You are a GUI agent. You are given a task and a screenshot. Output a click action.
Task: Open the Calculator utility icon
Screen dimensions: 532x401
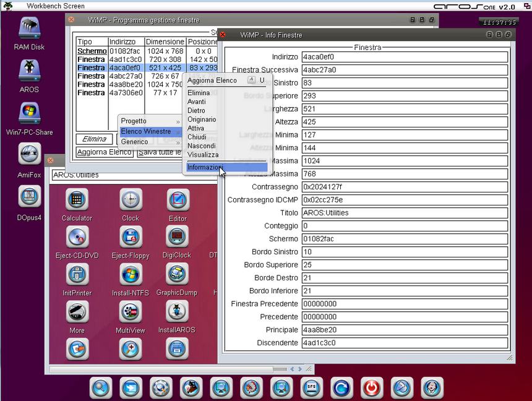coord(77,200)
